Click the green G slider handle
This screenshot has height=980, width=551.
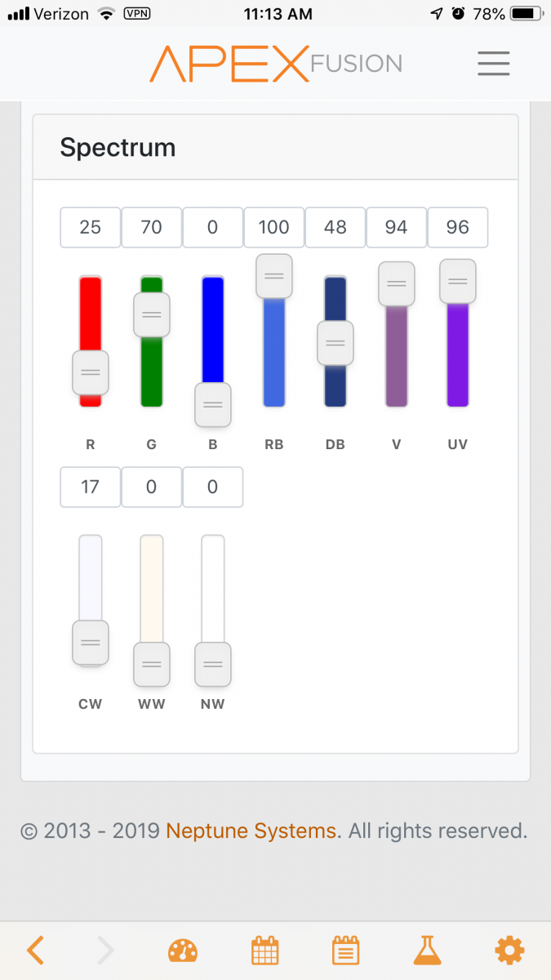click(152, 314)
